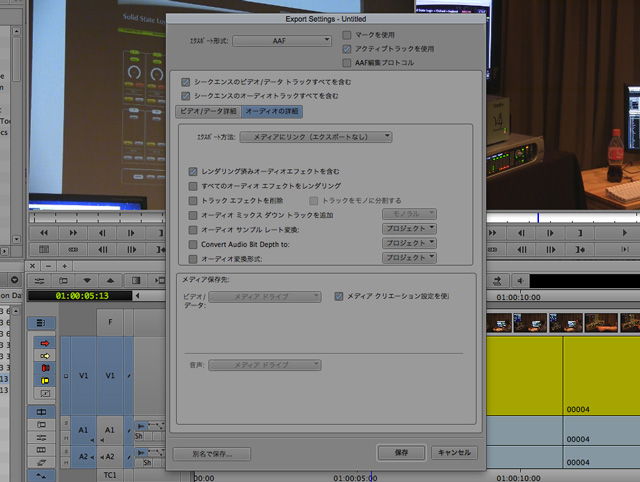The image size is (640, 482).
Task: Click the bin scrollbar down arrow
Action: click(x=16, y=239)
